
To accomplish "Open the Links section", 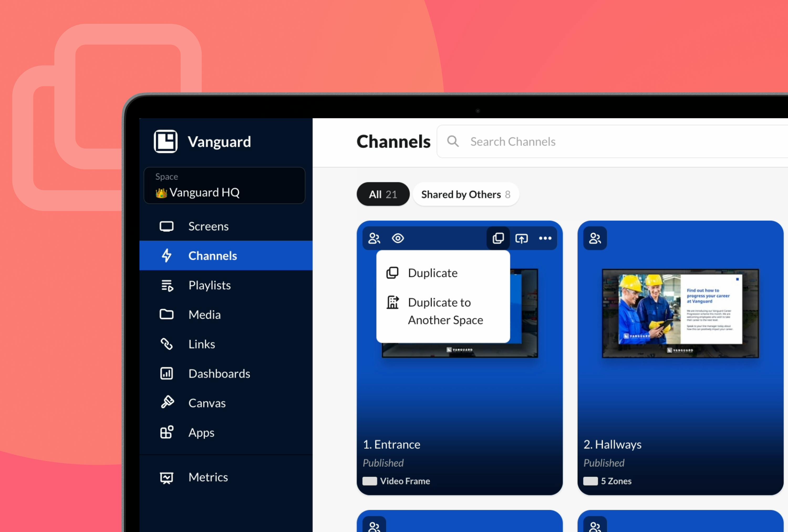I will tap(201, 344).
